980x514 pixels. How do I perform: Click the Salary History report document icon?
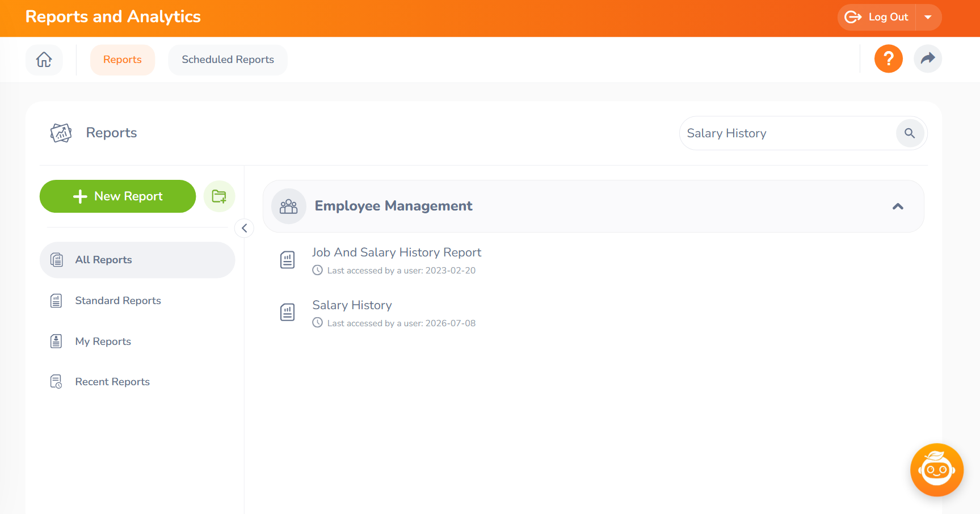pyautogui.click(x=288, y=312)
